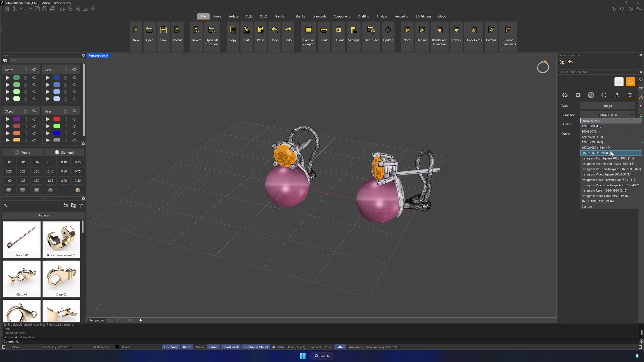Screen dimensions: 644x362
Task: Open the User Folder
Action: (x=371, y=30)
